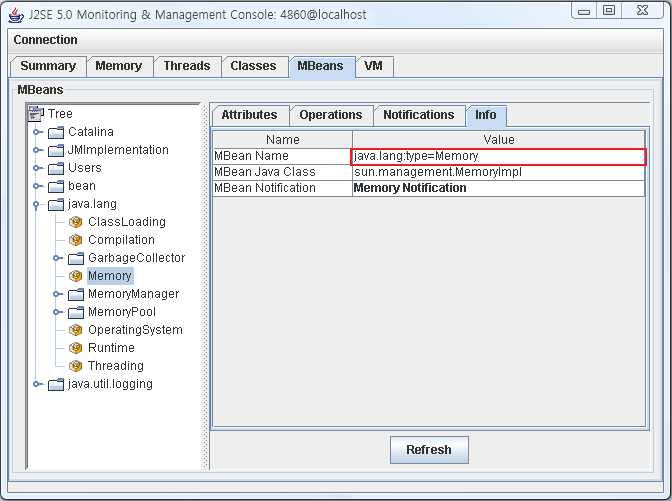Switch to the Threads tab
Viewport: 672px width, 501px height.
pos(187,66)
